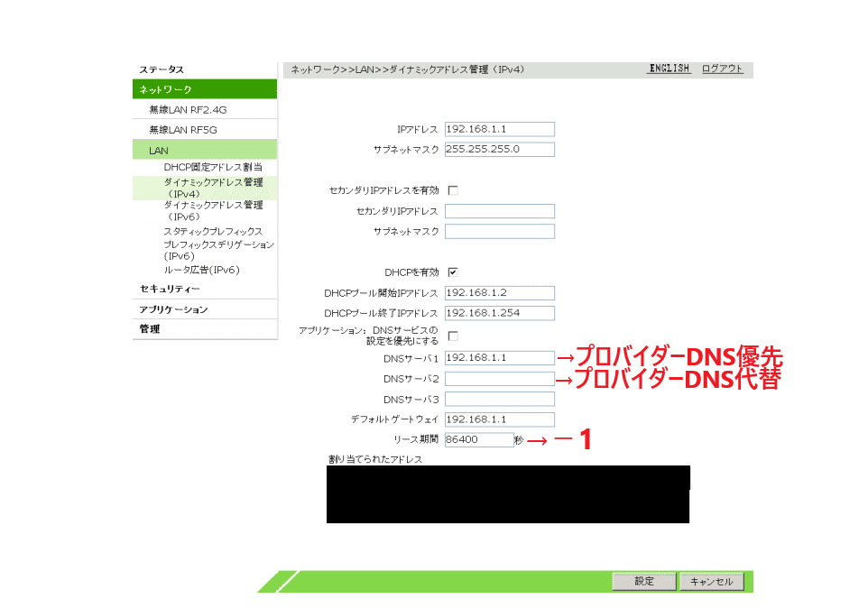Click the ログアウト link
868x608 pixels.
[x=723, y=69]
